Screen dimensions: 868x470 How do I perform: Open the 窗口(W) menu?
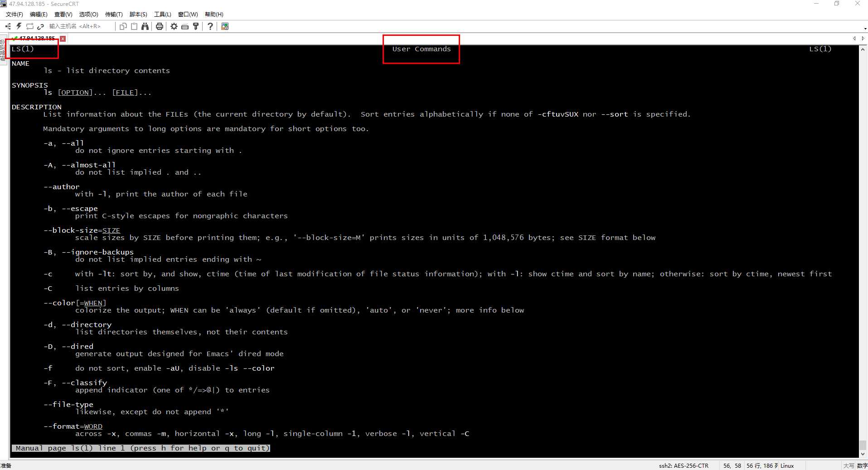click(x=188, y=15)
